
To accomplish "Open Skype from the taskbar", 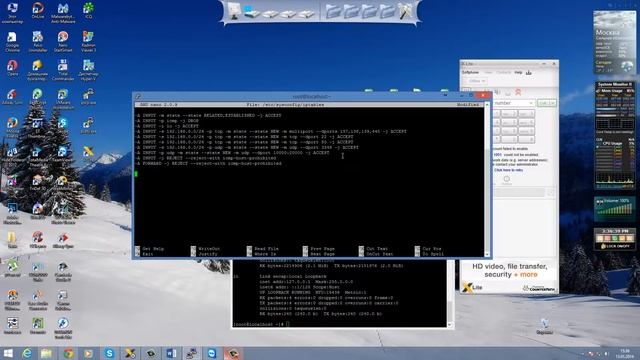I will (x=109, y=353).
